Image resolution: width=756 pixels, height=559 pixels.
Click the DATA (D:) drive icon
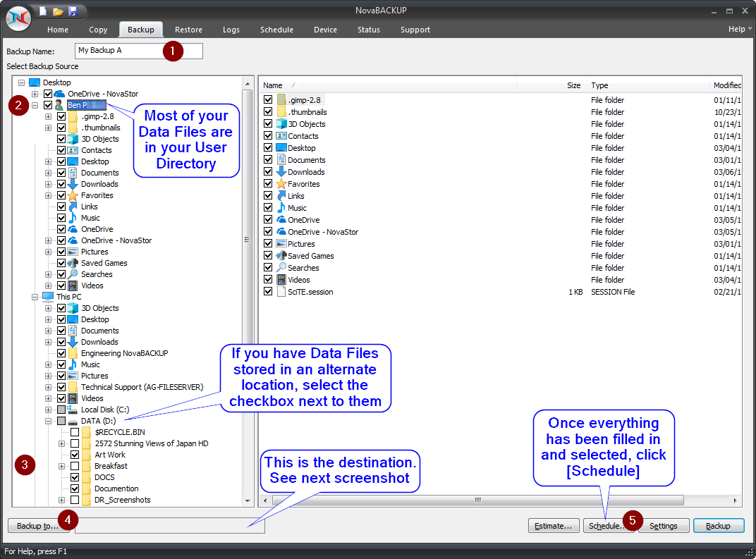73,421
